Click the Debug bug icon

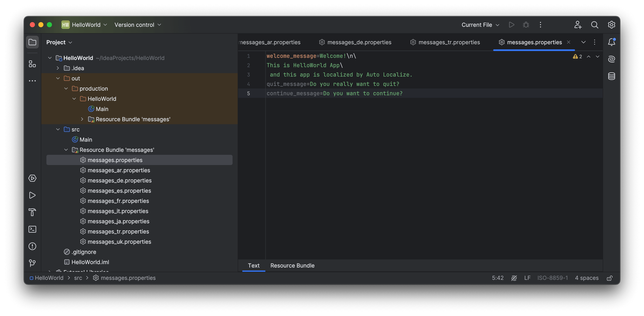(x=526, y=25)
